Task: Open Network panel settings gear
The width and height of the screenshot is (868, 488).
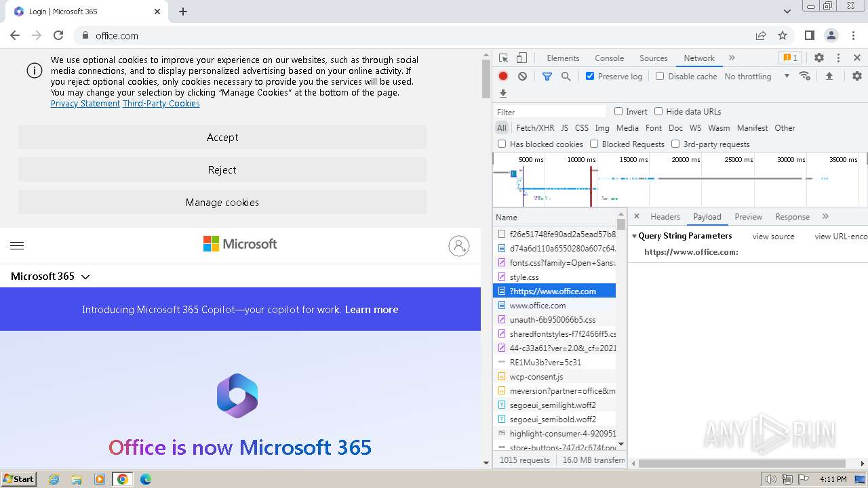Action: (857, 76)
